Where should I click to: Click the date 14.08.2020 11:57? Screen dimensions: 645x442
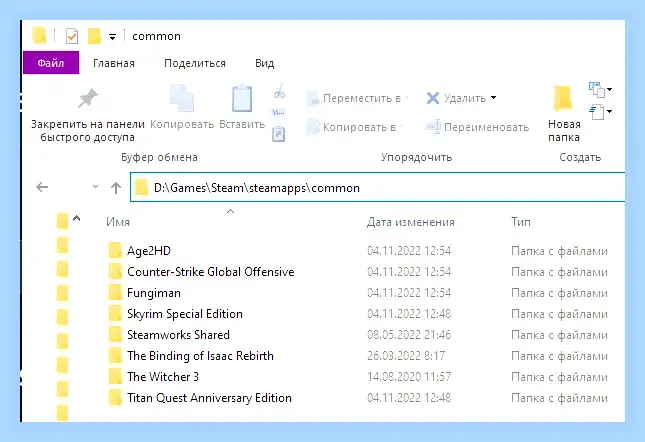(x=409, y=377)
